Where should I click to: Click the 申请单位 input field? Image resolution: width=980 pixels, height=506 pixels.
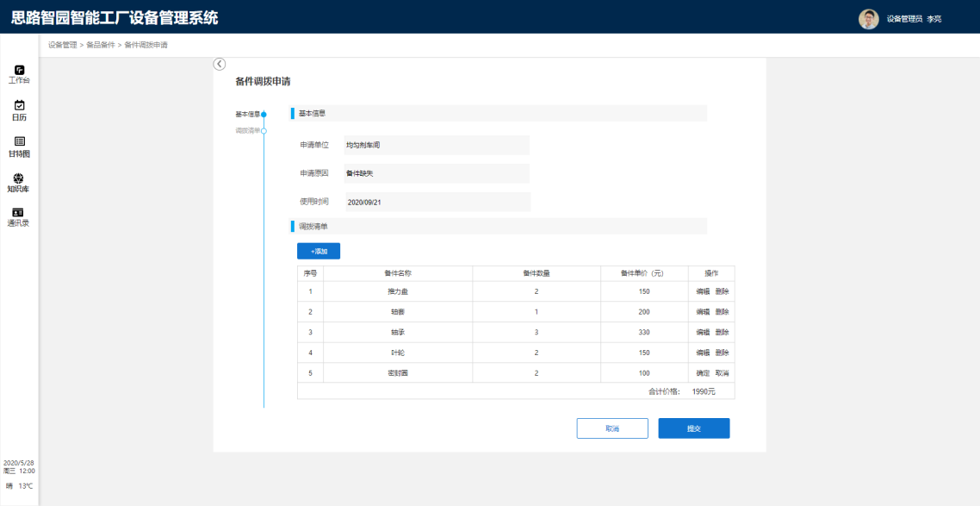tap(436, 146)
